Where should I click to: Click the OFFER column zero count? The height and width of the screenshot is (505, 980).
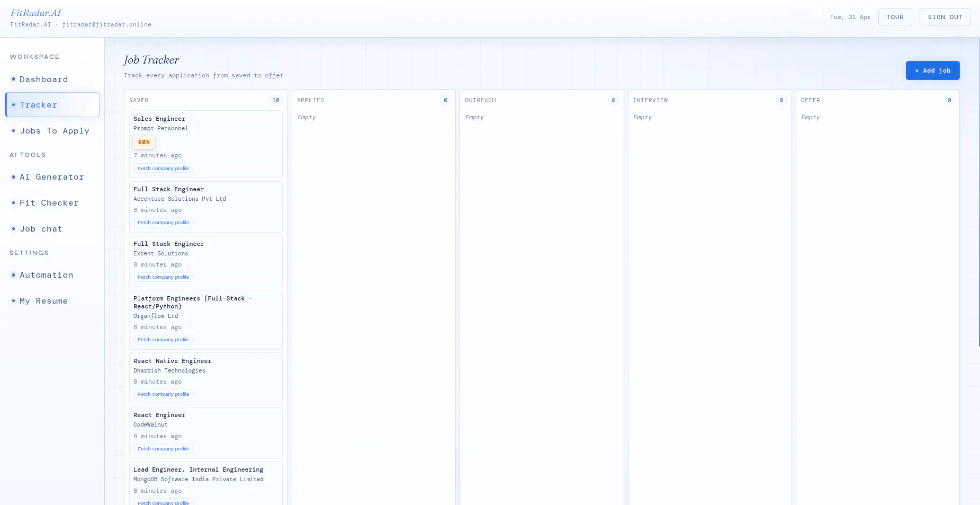949,100
